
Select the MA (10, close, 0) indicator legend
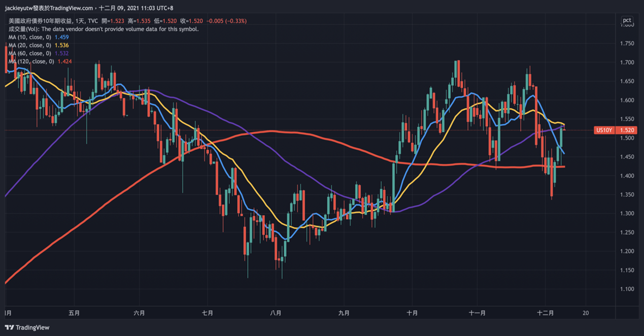tap(29, 37)
